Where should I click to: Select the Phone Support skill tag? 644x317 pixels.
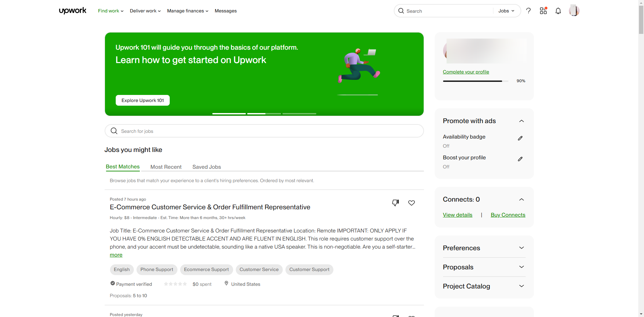(x=157, y=270)
